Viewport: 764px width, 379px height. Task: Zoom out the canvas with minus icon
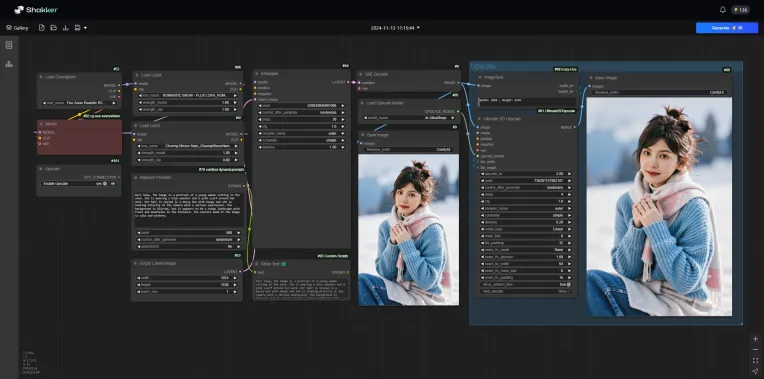coord(755,350)
